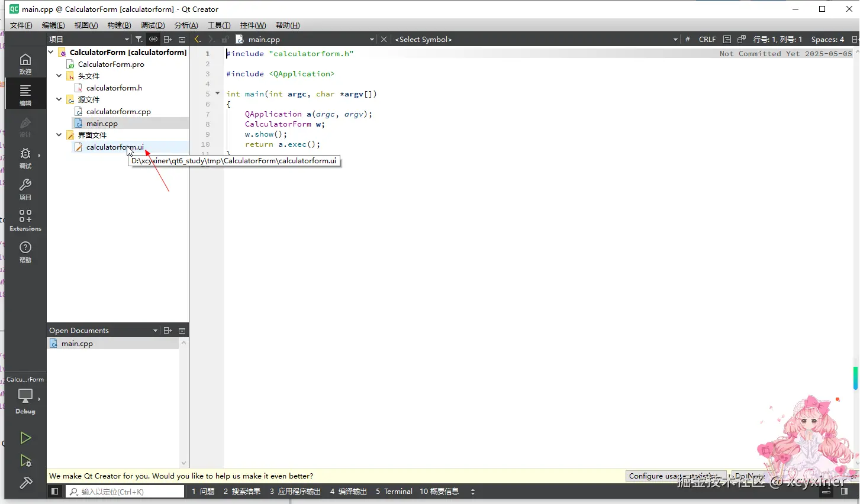Screen dimensions: 860x504
Task: Split the Projects side pane
Action: click(x=168, y=40)
